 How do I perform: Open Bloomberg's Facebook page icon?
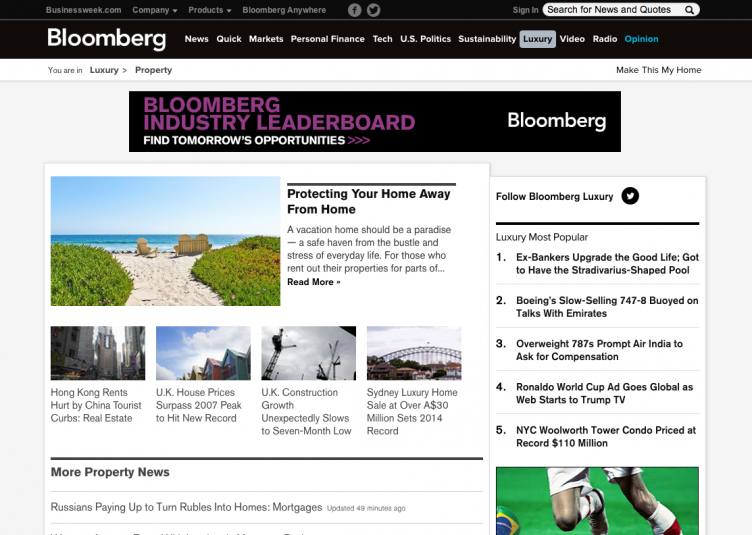(354, 10)
